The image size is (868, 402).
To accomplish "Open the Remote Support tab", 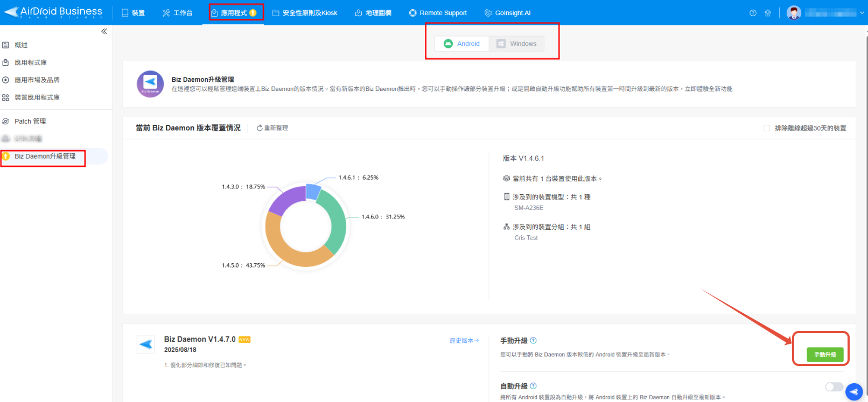I will 438,13.
